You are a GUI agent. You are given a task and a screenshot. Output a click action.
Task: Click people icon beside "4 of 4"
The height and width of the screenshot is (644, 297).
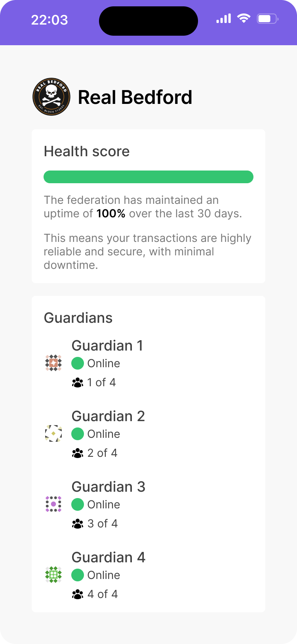(x=78, y=594)
